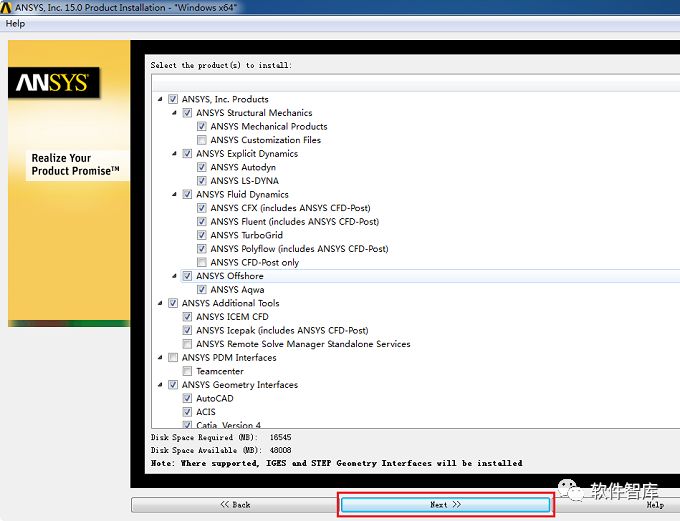The image size is (680, 521).
Task: Uncheck the ANSYS Polyflow checkbox
Action: pos(202,249)
